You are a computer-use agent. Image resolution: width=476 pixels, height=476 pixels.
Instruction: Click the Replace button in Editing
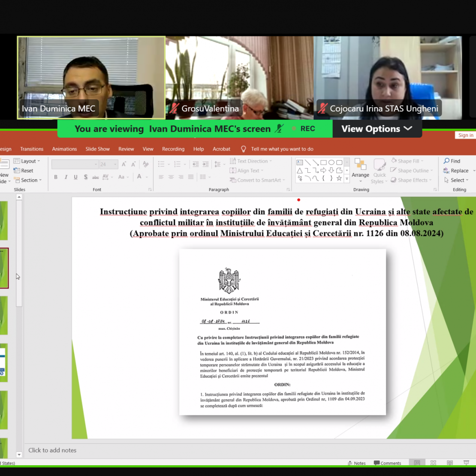pyautogui.click(x=456, y=171)
